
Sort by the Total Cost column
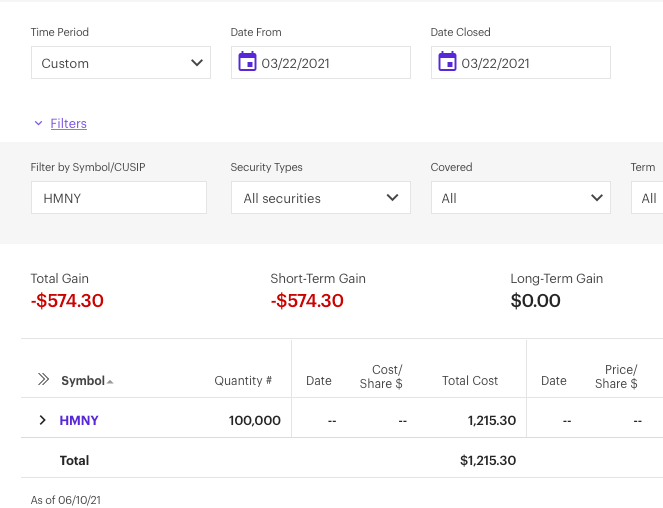[470, 381]
